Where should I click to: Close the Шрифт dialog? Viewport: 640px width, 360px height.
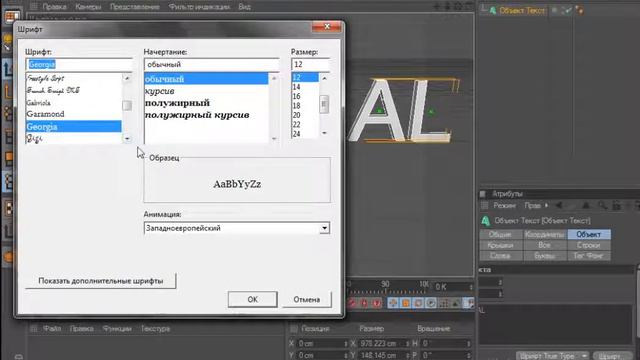[x=327, y=27]
